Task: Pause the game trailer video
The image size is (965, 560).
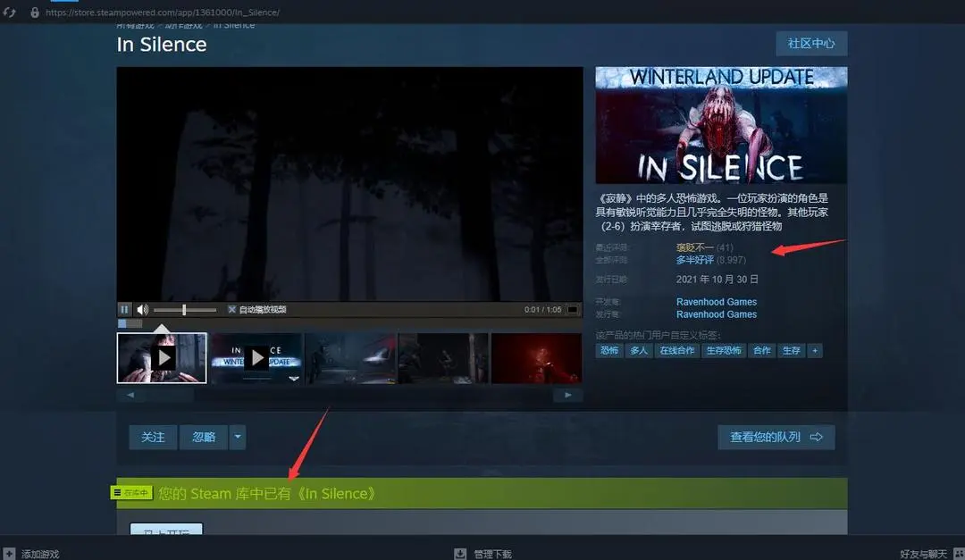Action: click(x=125, y=310)
